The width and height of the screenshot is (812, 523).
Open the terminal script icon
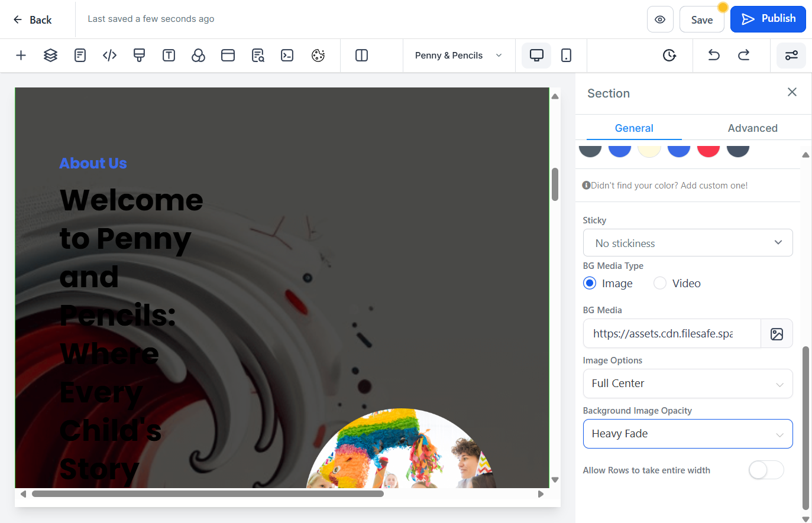tap(287, 56)
